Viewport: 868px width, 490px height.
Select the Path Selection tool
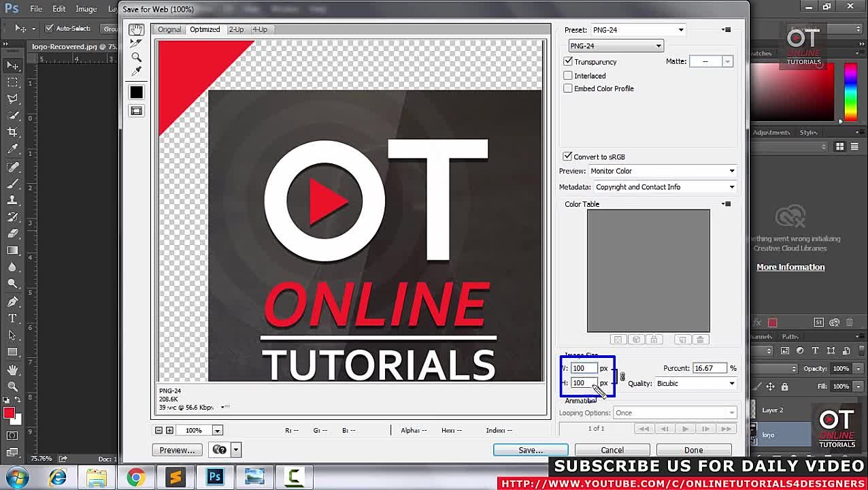pyautogui.click(x=13, y=335)
